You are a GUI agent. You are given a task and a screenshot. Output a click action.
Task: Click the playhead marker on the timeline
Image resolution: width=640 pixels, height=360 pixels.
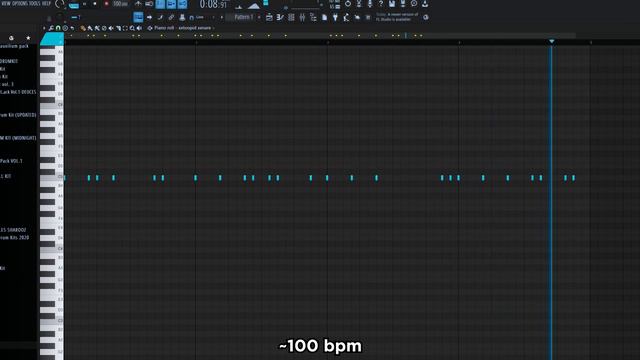point(551,41)
